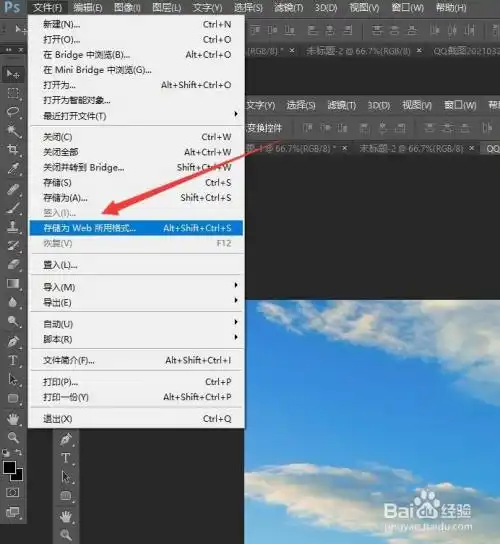Select the Brush tool
This screenshot has height=544, width=500.
tap(13, 208)
